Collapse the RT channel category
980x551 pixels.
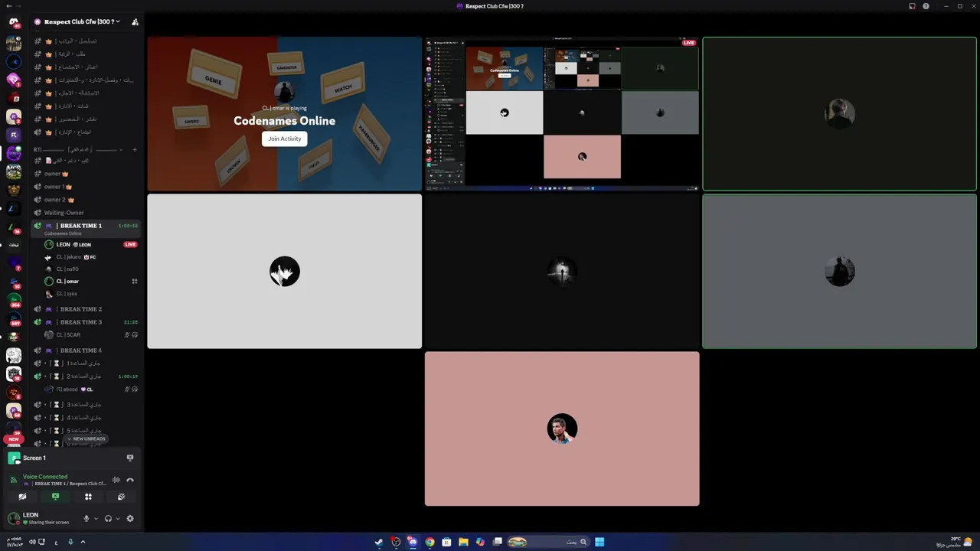(77, 150)
